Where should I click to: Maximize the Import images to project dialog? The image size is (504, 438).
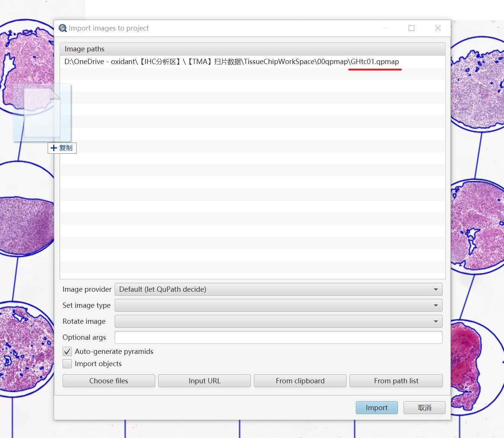(411, 28)
